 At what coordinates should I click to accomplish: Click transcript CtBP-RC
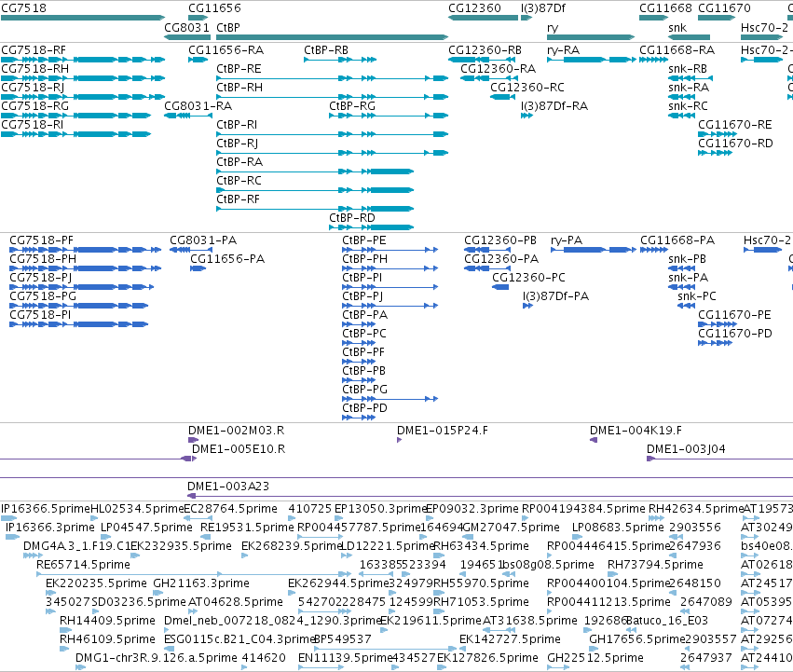315,191
